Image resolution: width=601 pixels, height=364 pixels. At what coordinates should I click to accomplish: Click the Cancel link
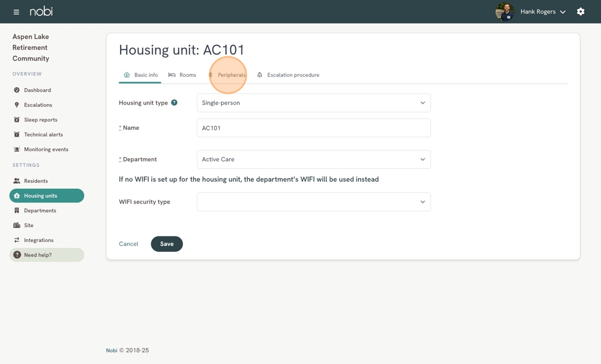[x=129, y=244]
